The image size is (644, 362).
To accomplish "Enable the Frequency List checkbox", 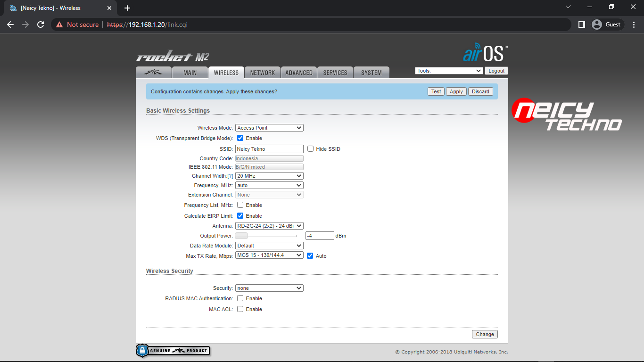I will point(240,205).
